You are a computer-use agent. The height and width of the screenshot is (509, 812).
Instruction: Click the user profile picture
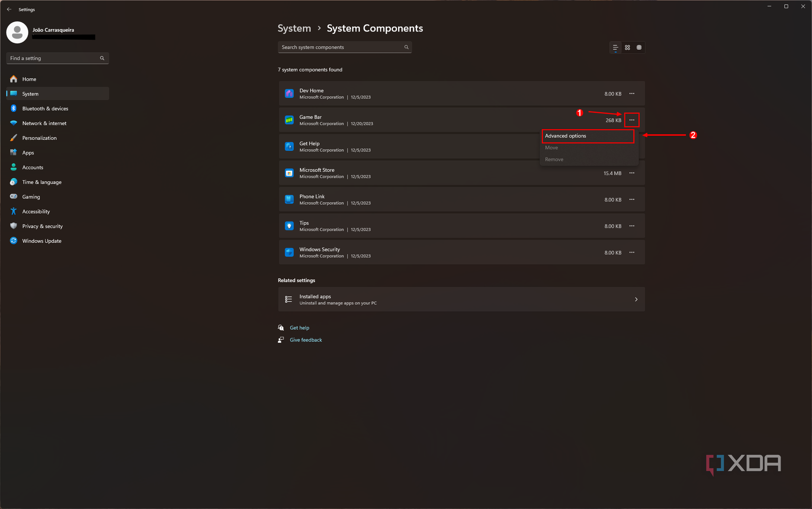17,32
